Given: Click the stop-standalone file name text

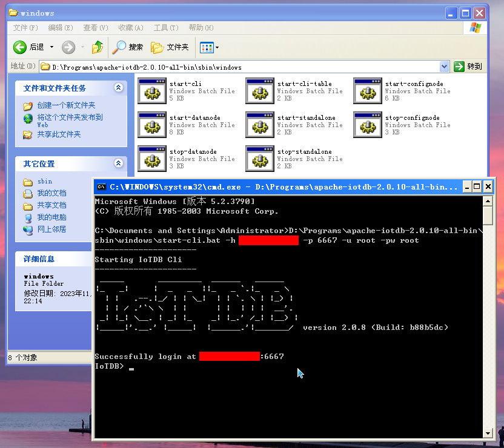Looking at the screenshot, I should click(x=304, y=151).
